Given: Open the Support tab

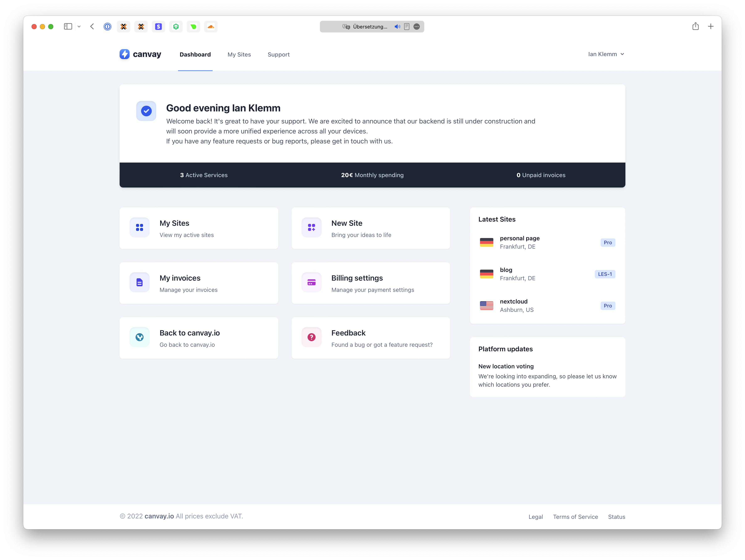Looking at the screenshot, I should [278, 54].
